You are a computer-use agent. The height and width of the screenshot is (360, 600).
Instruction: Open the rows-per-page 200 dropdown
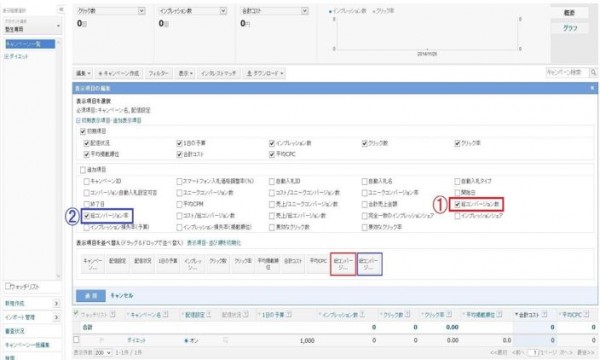coord(103,352)
